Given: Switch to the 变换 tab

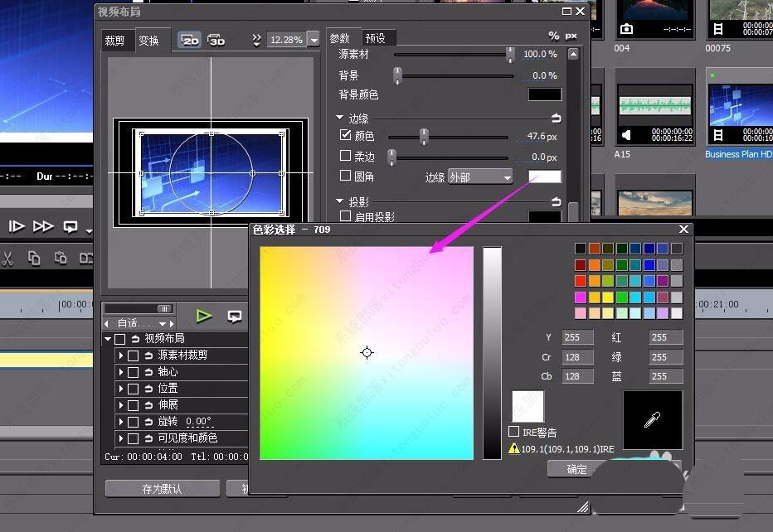Looking at the screenshot, I should pos(149,41).
